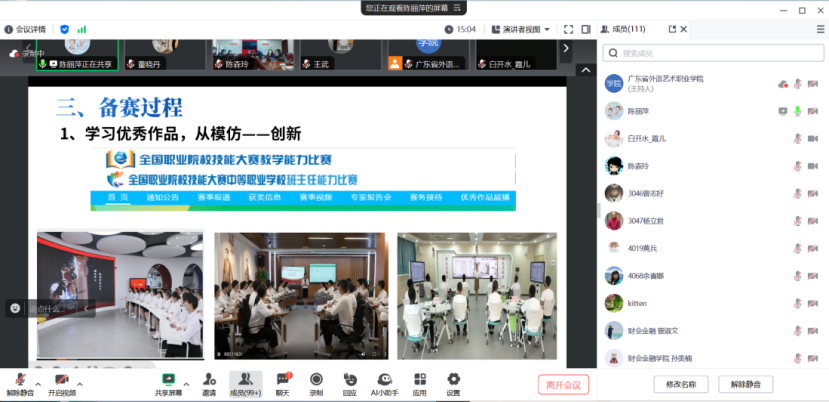Open the 邀请 invite icon
Viewport: 829px width, 402px height.
209,381
